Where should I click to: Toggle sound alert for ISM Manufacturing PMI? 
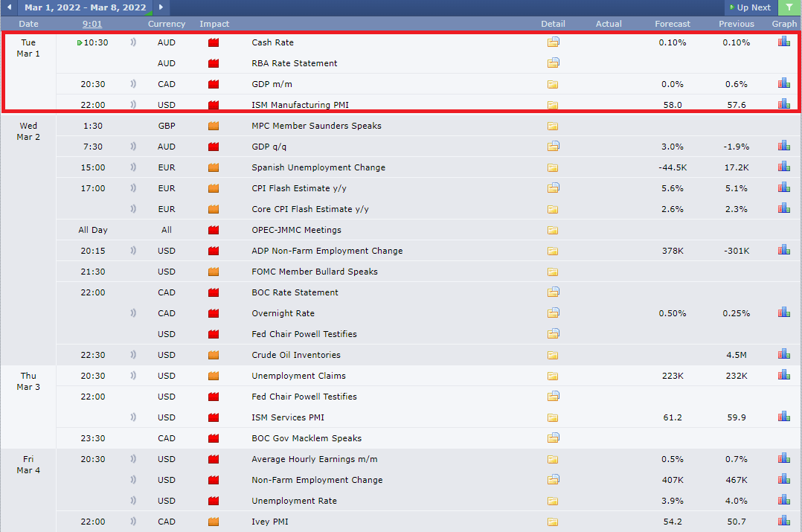point(133,104)
